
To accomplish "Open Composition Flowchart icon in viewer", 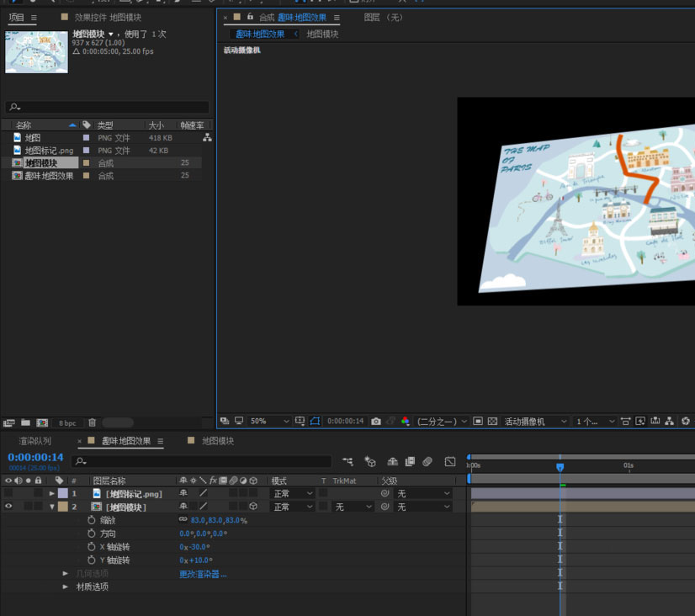I will pyautogui.click(x=669, y=421).
